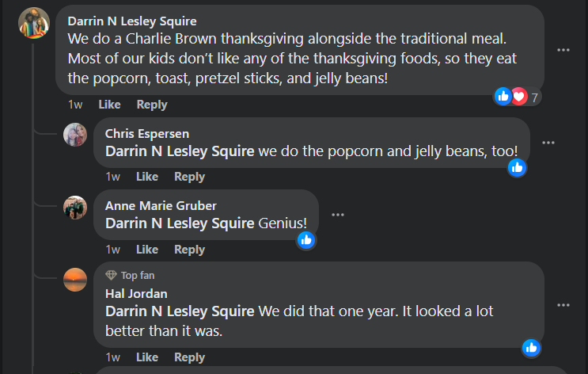The width and height of the screenshot is (588, 374).
Task: View like reaction on Anne Marie Gruber's reply
Action: (x=306, y=239)
